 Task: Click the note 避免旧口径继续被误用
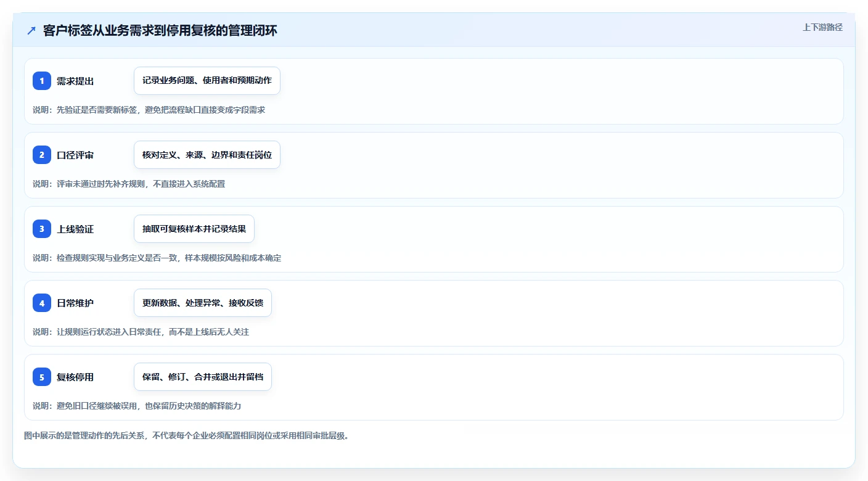point(97,406)
